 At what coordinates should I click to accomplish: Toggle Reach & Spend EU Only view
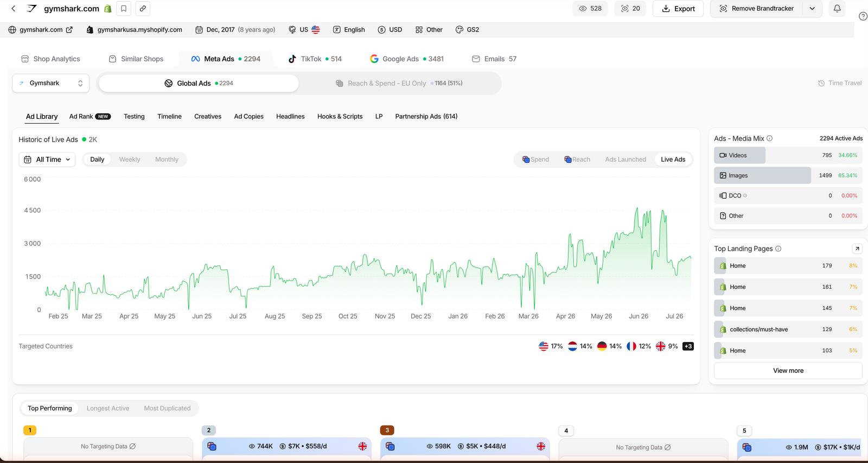point(399,83)
